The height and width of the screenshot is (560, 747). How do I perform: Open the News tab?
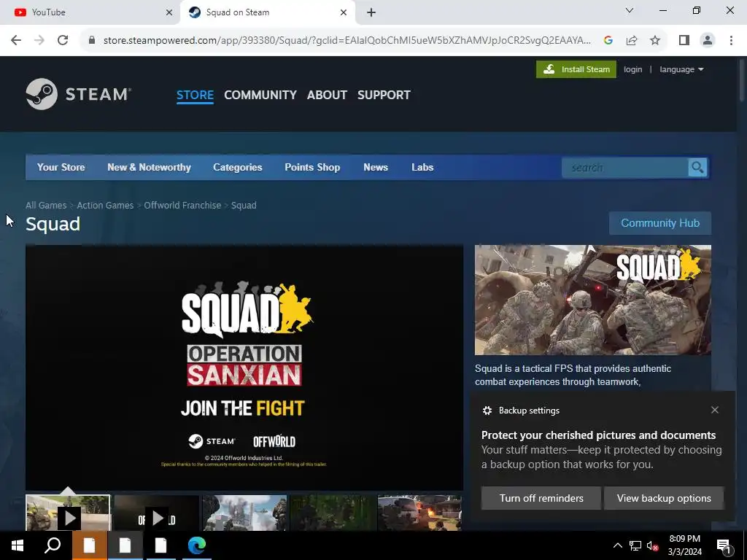point(376,167)
